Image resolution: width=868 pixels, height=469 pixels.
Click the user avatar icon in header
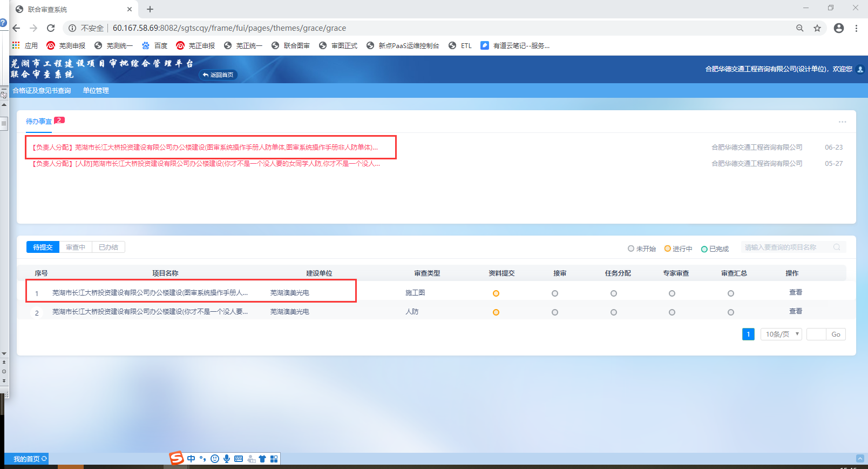860,69
